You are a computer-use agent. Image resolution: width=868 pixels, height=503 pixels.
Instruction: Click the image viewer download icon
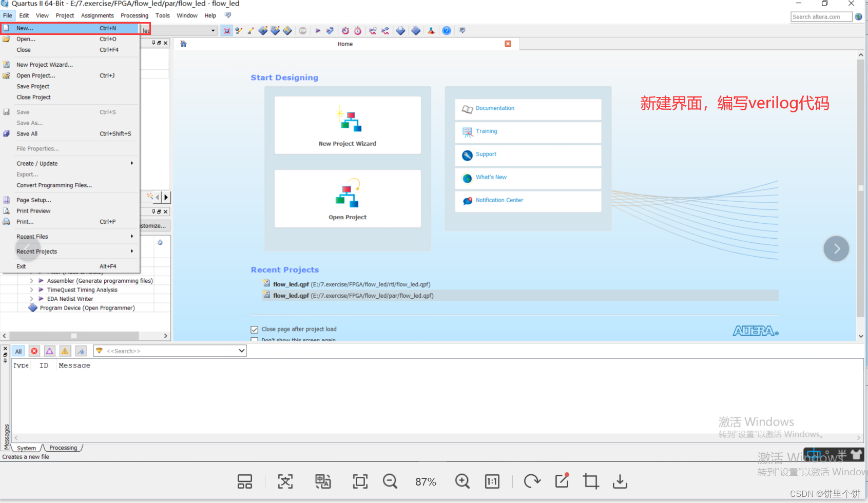[x=620, y=481]
